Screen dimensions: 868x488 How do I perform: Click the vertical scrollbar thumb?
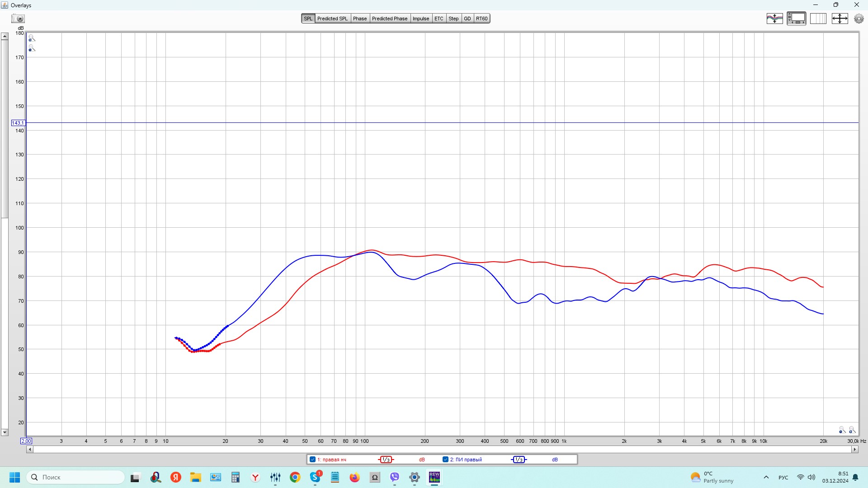5,129
